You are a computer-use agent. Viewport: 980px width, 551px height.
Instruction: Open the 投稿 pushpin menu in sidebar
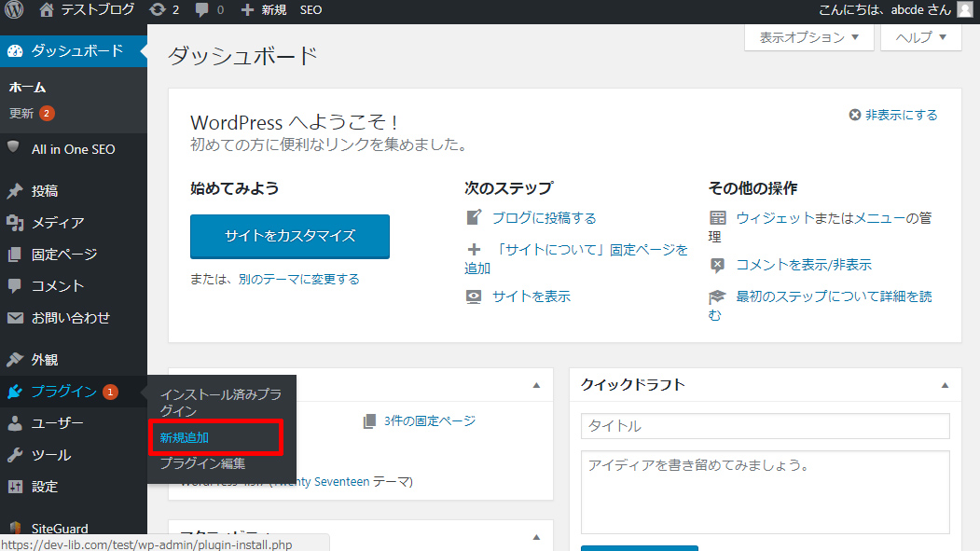pos(44,191)
